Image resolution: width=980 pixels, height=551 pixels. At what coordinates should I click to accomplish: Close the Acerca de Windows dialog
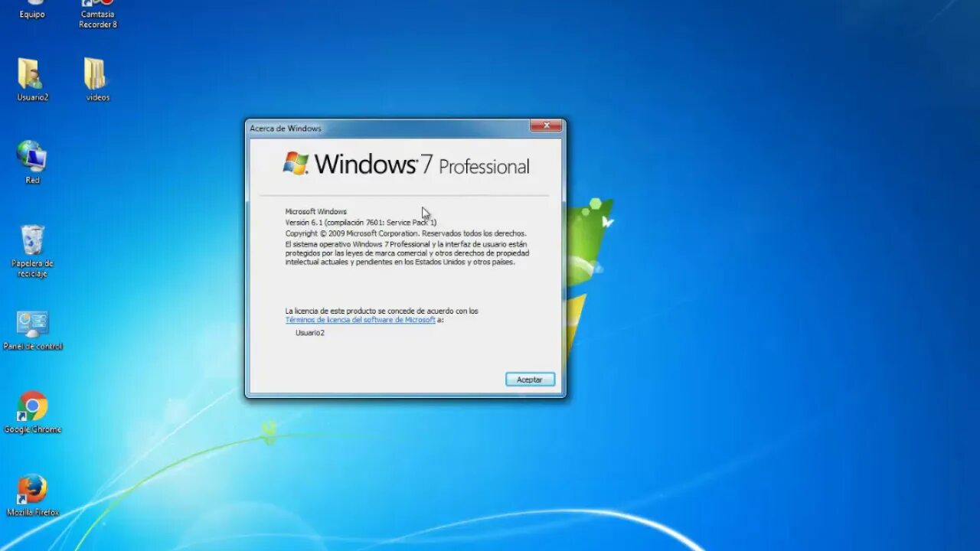pyautogui.click(x=546, y=126)
